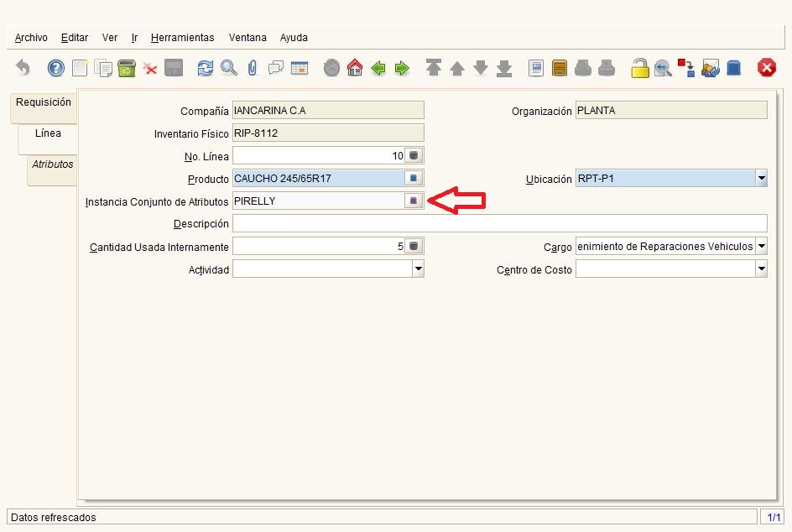Click the Producto field CAUCHO 245/65R17
The height and width of the screenshot is (532, 792).
coord(319,179)
